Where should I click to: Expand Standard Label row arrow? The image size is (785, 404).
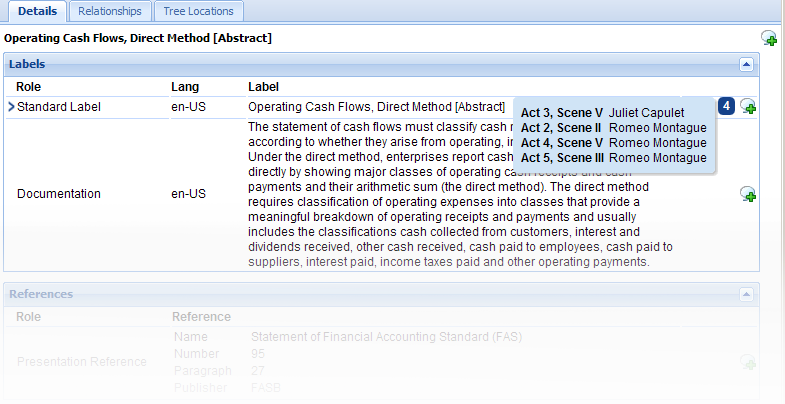tap(12, 107)
